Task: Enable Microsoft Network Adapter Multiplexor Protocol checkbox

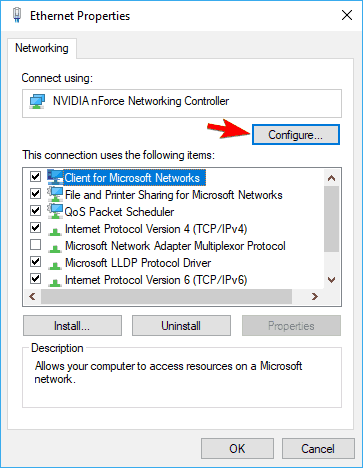Action: [x=35, y=245]
